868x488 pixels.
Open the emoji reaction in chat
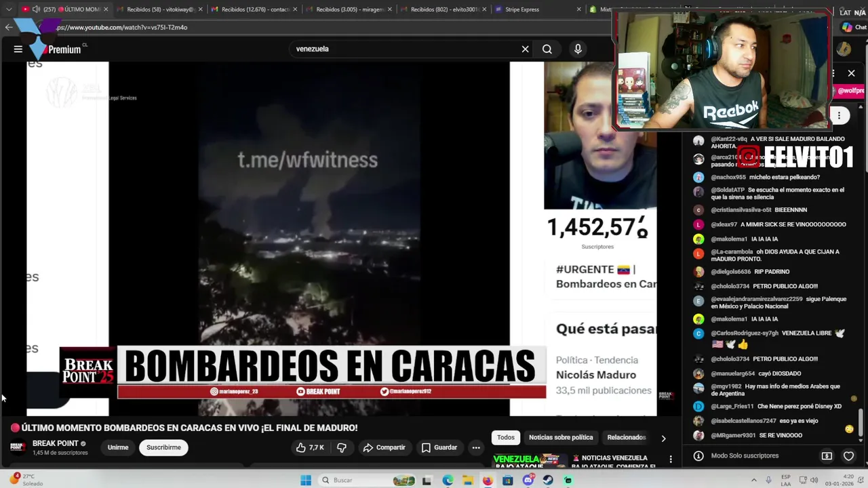click(x=849, y=429)
